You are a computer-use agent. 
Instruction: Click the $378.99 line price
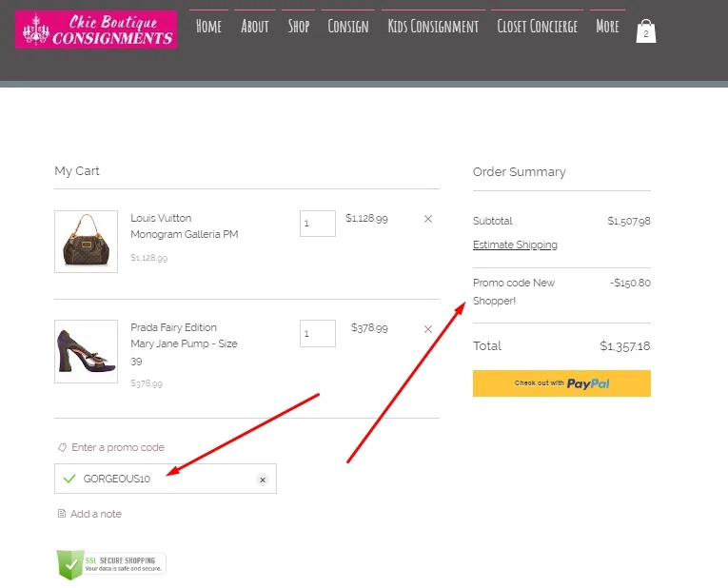click(x=369, y=327)
